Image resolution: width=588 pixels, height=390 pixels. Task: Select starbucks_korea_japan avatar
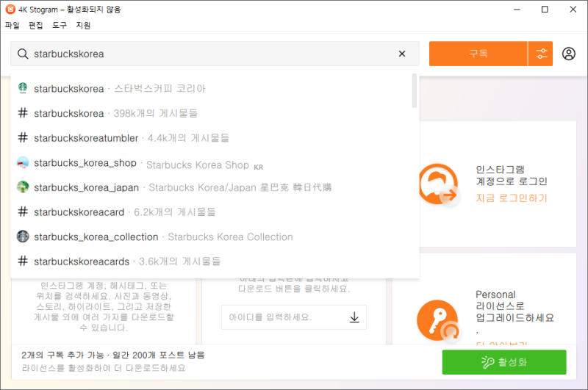point(23,187)
